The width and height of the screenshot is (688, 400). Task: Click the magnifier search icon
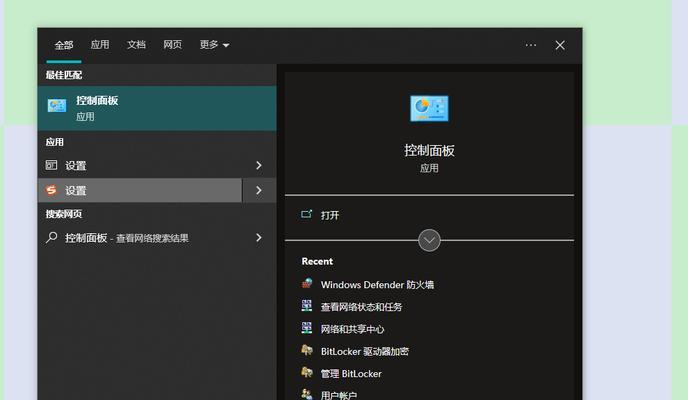[51, 238]
